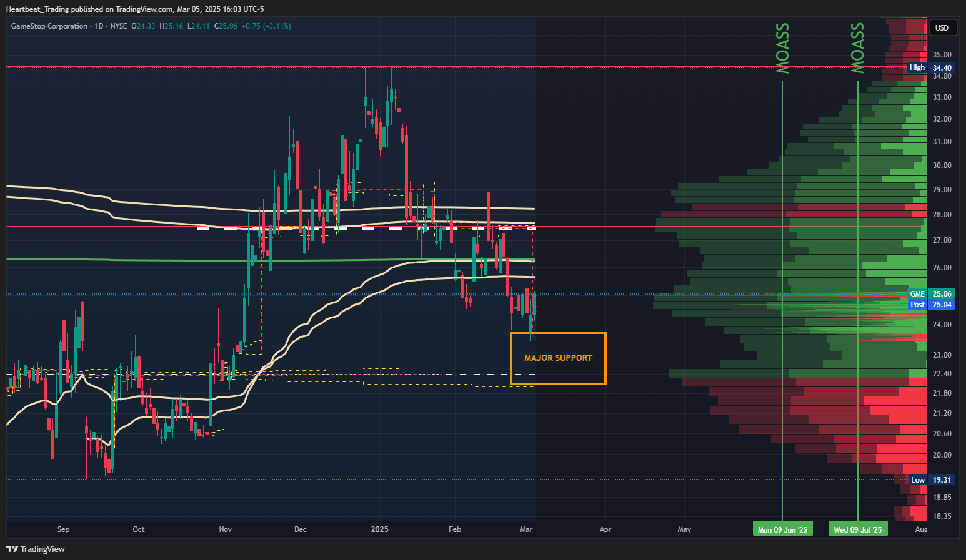Click the Post 25.04 price label
The height and width of the screenshot is (560, 966).
pyautogui.click(x=931, y=305)
